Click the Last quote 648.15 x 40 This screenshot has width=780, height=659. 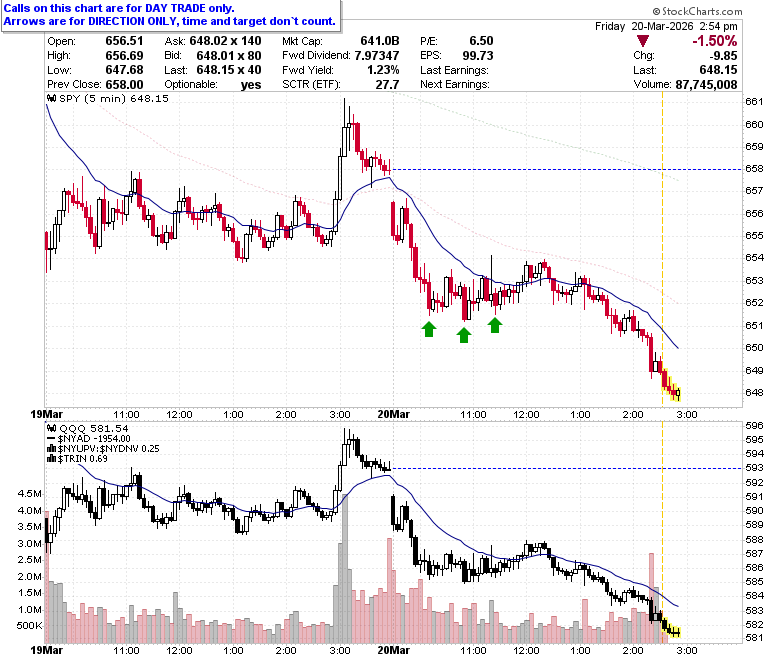(229, 70)
